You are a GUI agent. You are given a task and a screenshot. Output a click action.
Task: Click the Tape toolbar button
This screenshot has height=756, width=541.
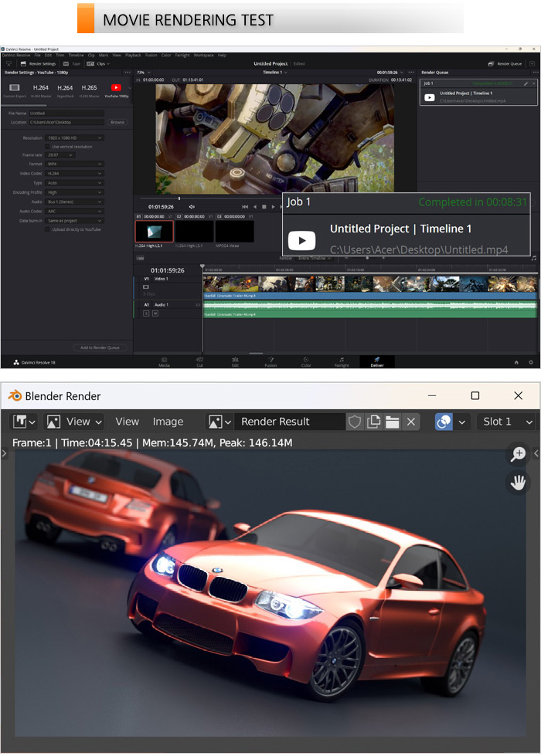click(x=72, y=63)
